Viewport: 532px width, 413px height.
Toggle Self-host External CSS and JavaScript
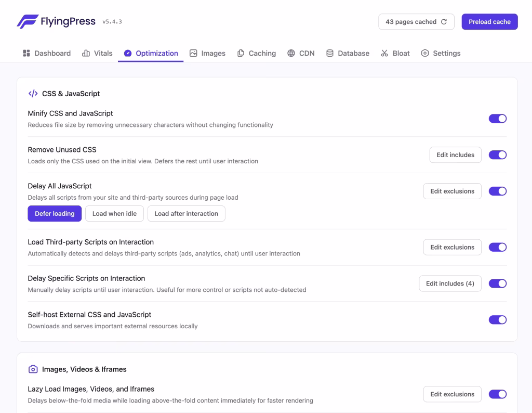click(497, 320)
